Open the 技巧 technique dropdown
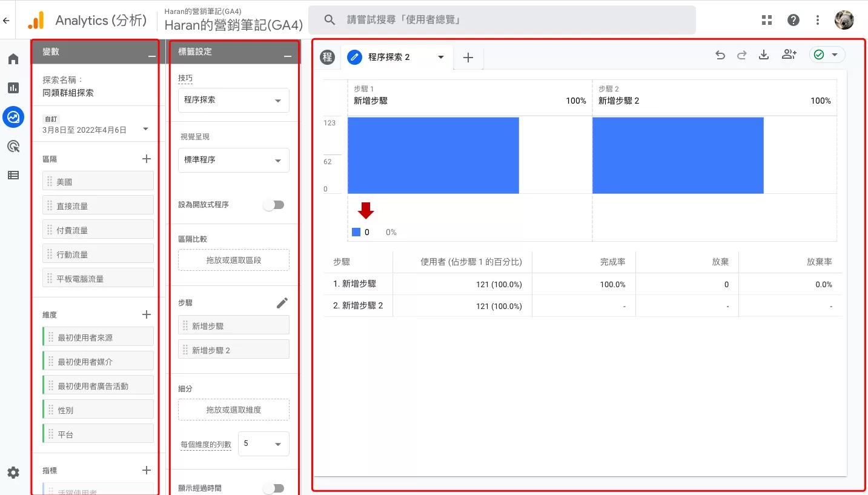Image resolution: width=868 pixels, height=495 pixels. coord(234,100)
